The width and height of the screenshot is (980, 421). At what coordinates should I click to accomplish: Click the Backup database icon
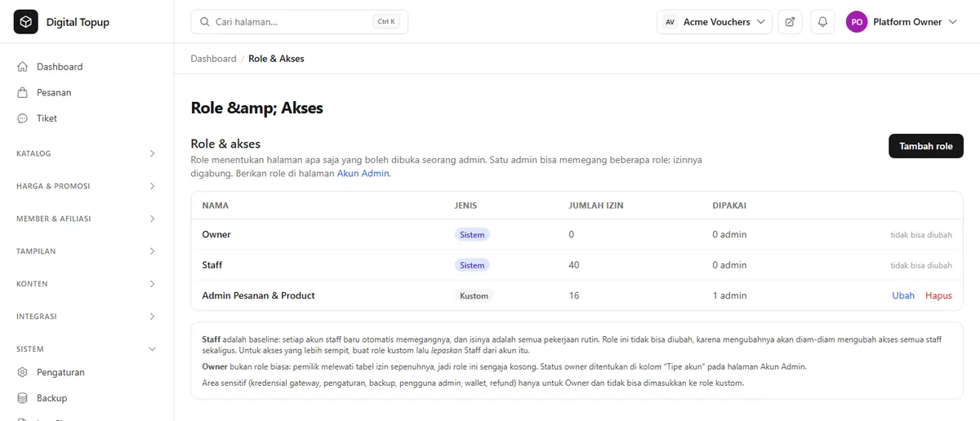tap(23, 398)
